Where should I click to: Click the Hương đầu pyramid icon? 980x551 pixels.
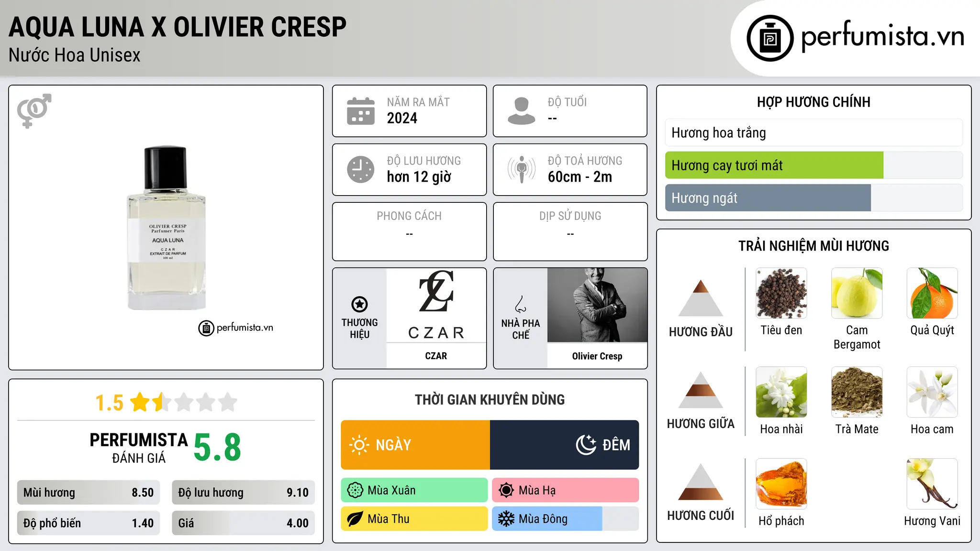point(701,298)
